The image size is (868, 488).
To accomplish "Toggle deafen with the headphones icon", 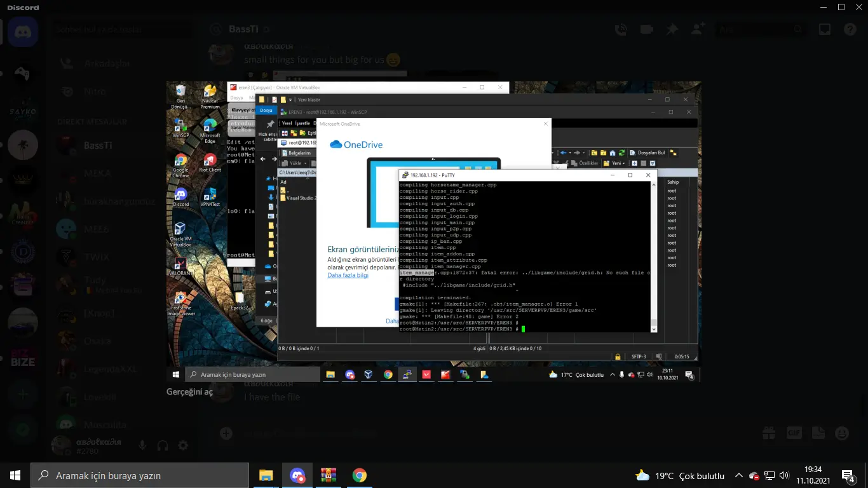I will [163, 445].
